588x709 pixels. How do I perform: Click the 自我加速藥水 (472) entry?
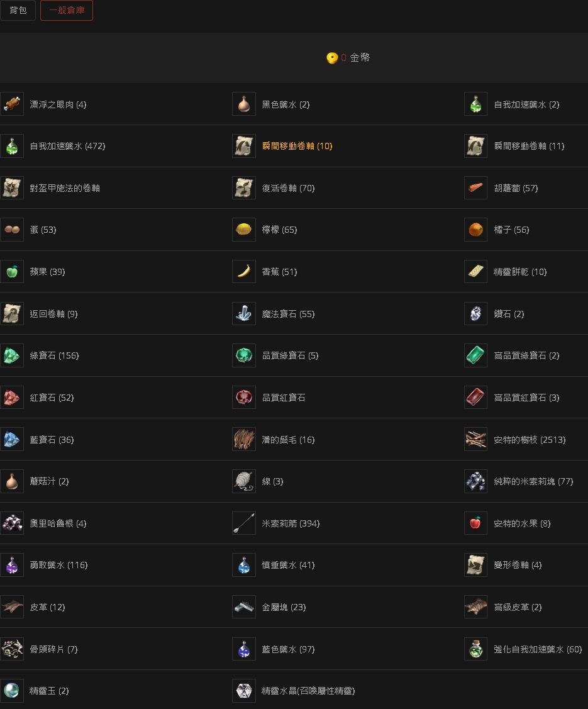click(67, 146)
